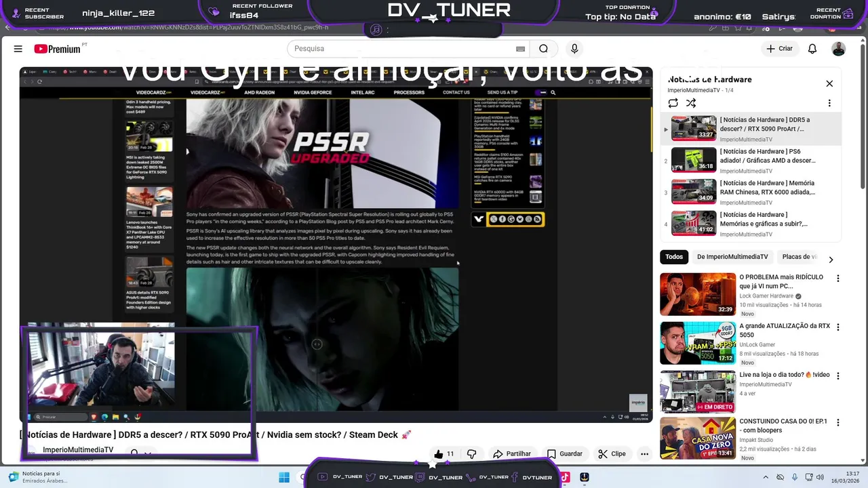
Task: Click the Clipe scissors button
Action: [x=612, y=454]
